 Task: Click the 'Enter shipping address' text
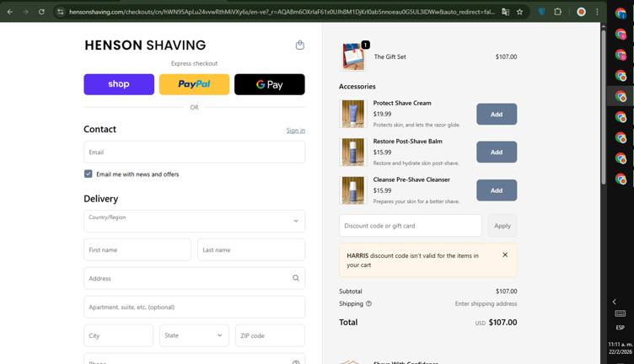(486, 303)
